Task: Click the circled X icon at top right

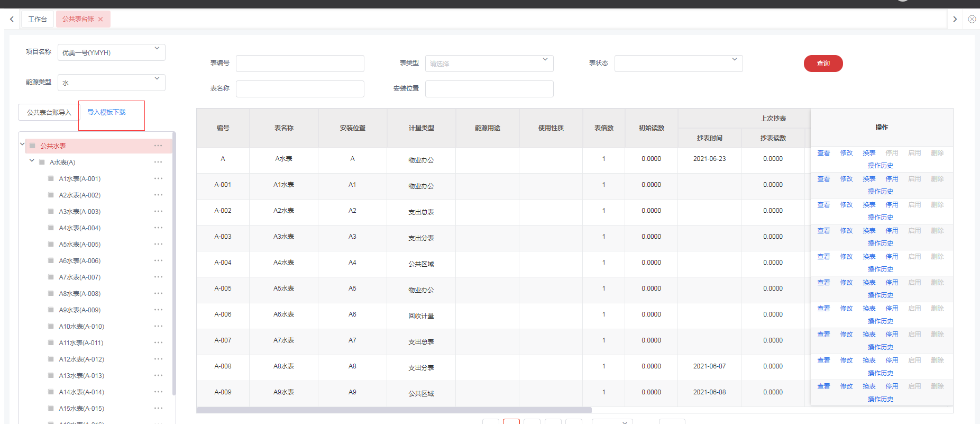Action: (972, 19)
